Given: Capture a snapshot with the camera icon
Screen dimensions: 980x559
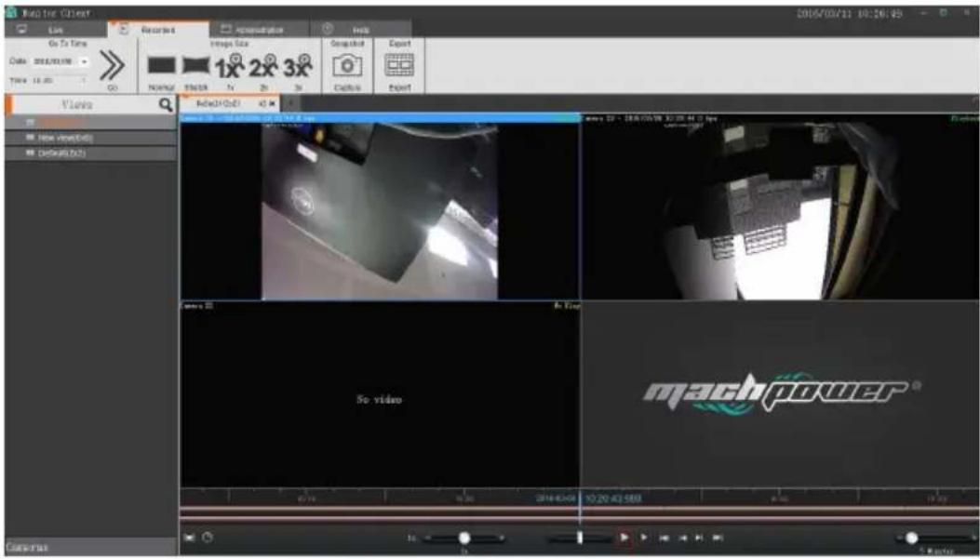Looking at the screenshot, I should click(x=347, y=66).
